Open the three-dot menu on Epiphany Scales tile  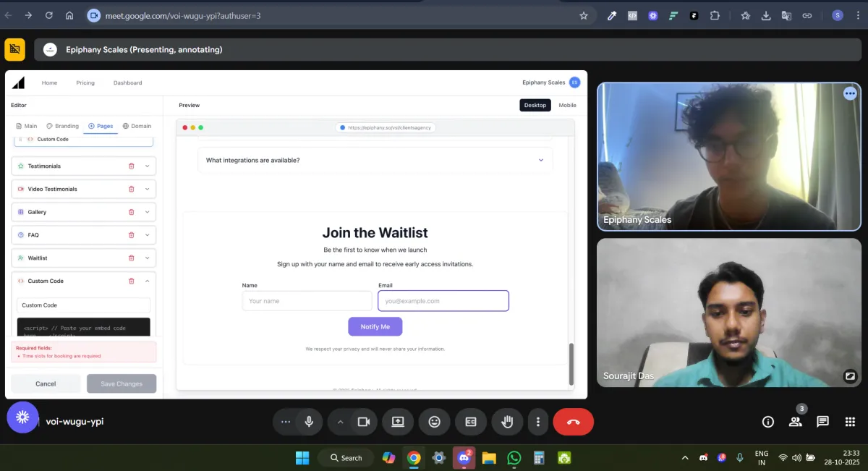click(849, 93)
